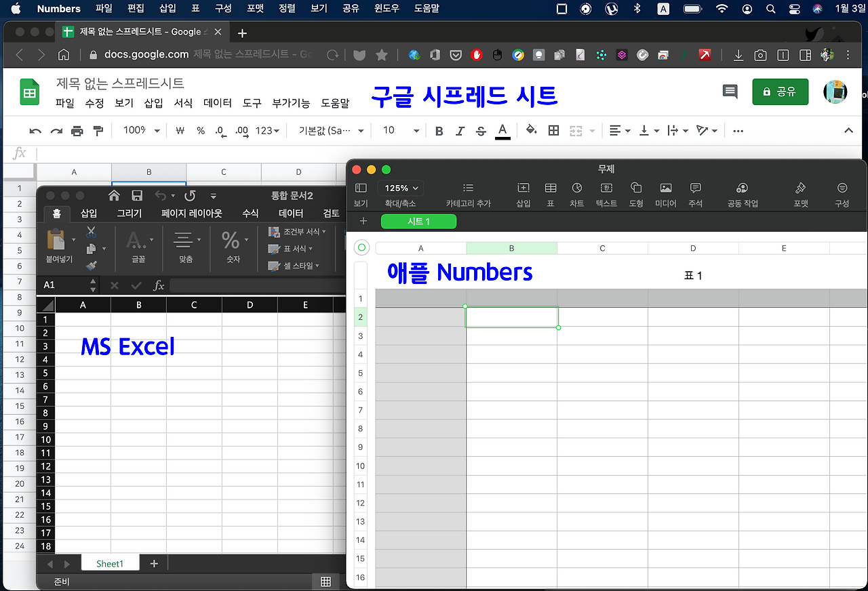Switch to 페이지 레이아웃 tab in Excel
868x591 pixels.
pos(192,213)
